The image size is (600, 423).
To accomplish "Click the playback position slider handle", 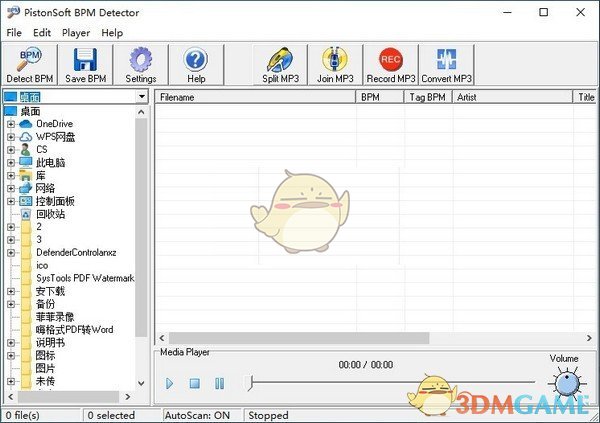I will 250,383.
